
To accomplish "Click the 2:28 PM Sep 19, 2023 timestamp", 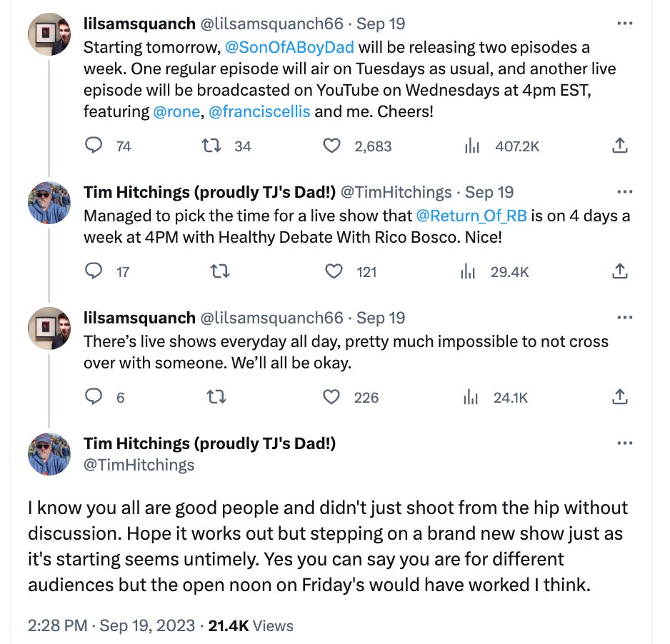I will (111, 625).
